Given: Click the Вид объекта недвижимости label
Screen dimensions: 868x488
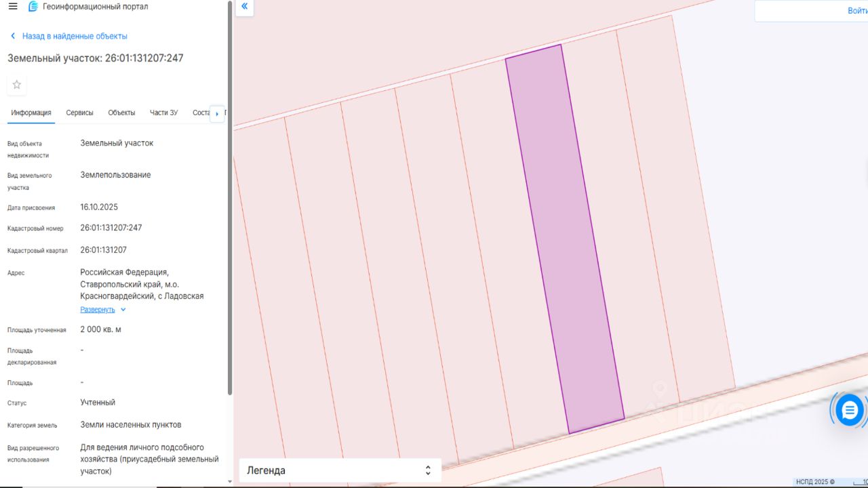Looking at the screenshot, I should click(28, 150).
